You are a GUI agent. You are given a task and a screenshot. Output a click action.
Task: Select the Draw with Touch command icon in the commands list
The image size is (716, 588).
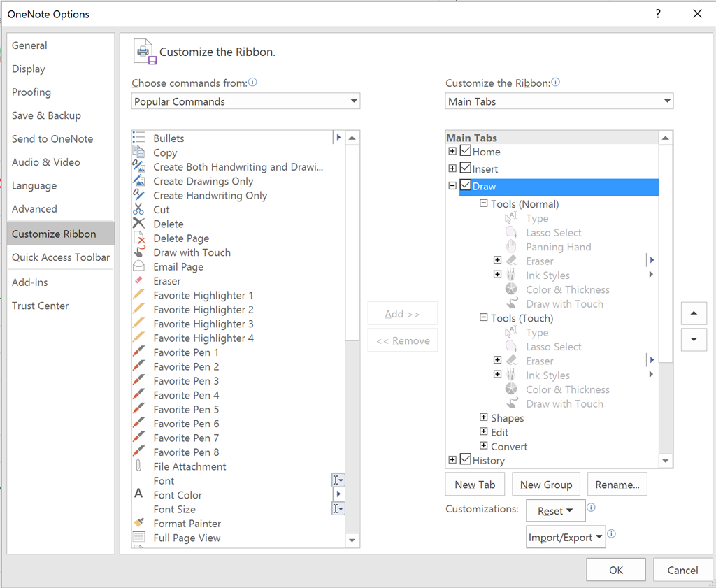coord(139,252)
